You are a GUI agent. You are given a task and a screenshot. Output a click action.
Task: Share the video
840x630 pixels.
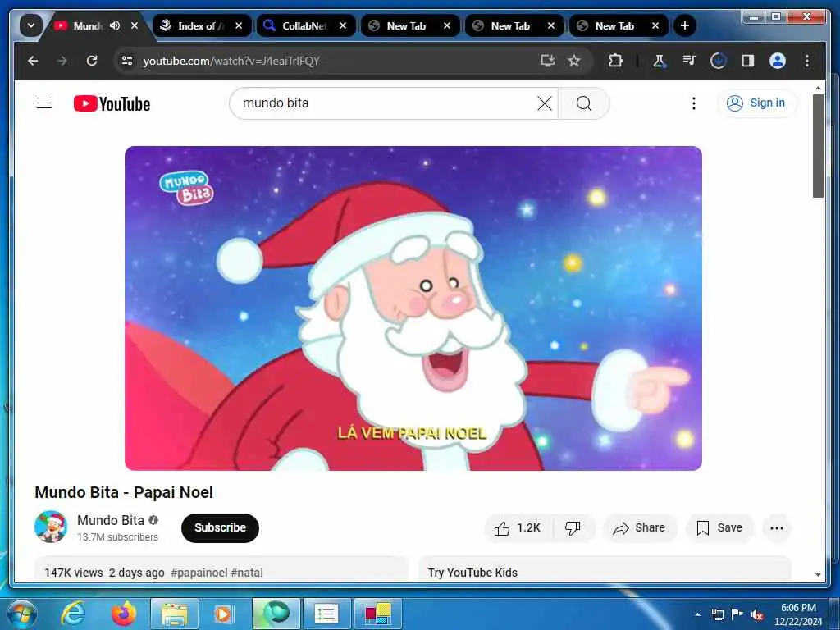(640, 528)
